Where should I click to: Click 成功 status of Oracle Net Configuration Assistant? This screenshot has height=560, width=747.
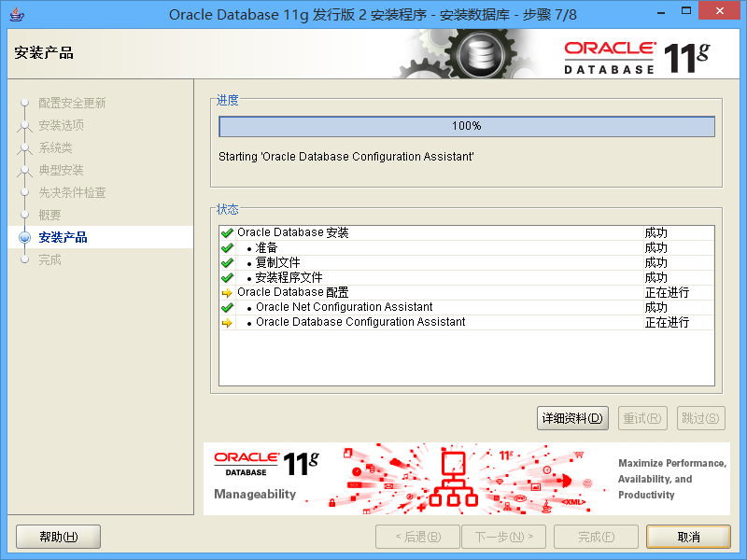pyautogui.click(x=656, y=307)
